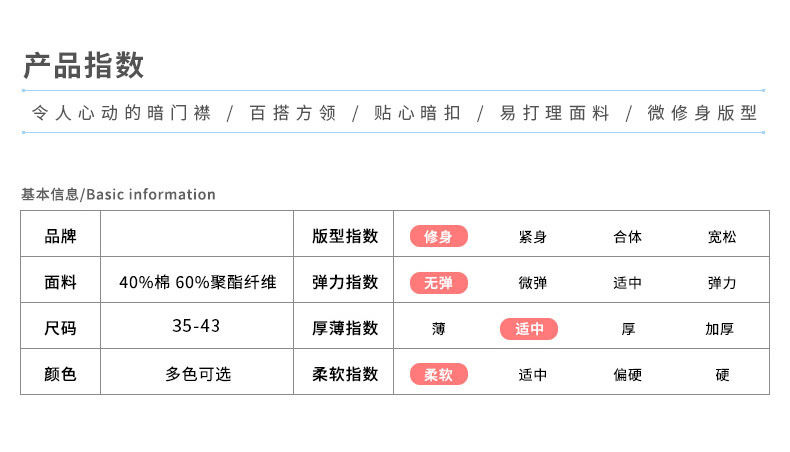The image size is (790, 452).
Task: Select the 偏硬 softness option
Action: (627, 375)
